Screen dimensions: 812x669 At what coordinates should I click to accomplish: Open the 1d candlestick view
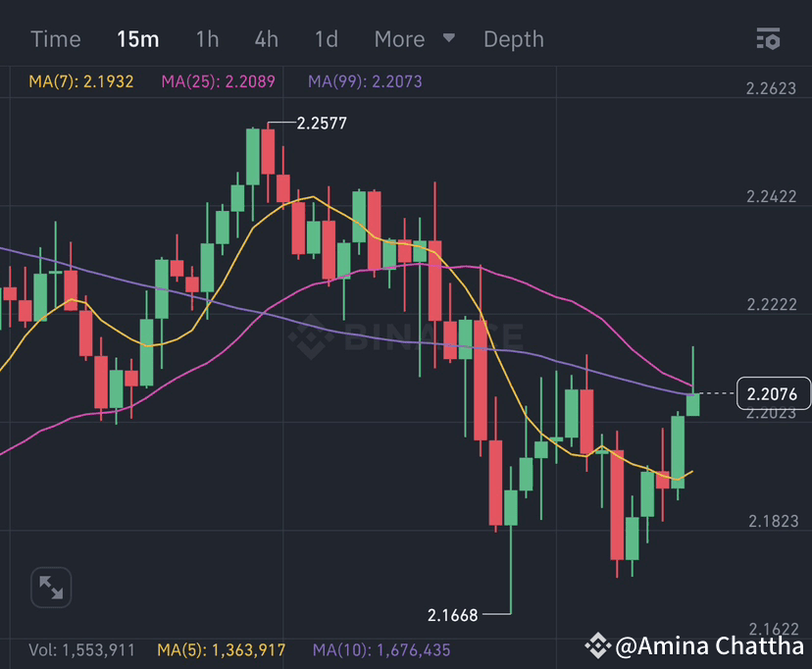326,39
